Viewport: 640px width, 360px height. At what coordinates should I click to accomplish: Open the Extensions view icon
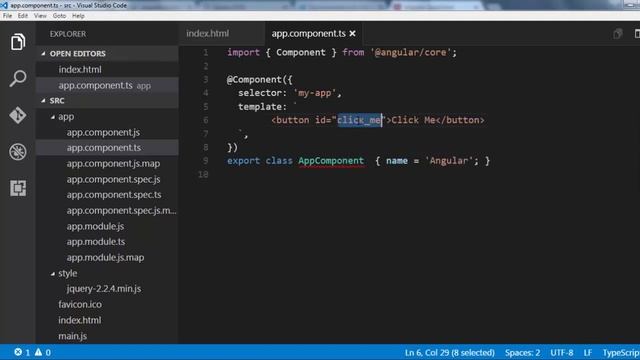[18, 188]
